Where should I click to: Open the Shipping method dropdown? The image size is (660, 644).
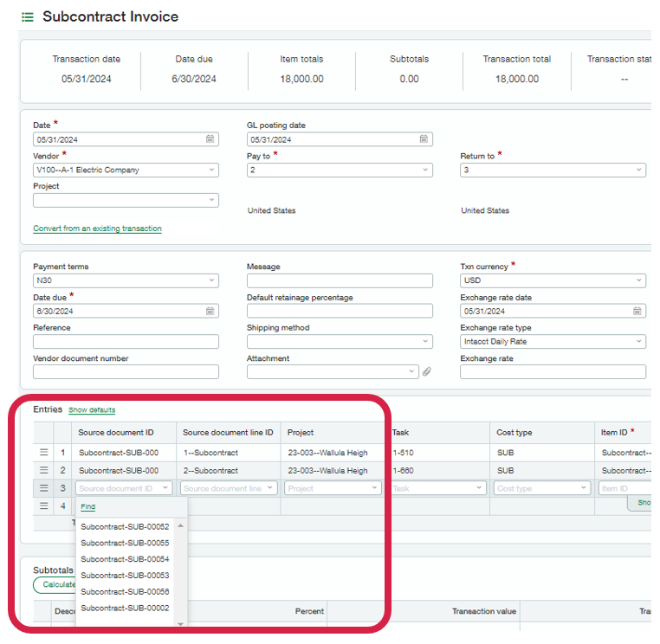[425, 341]
